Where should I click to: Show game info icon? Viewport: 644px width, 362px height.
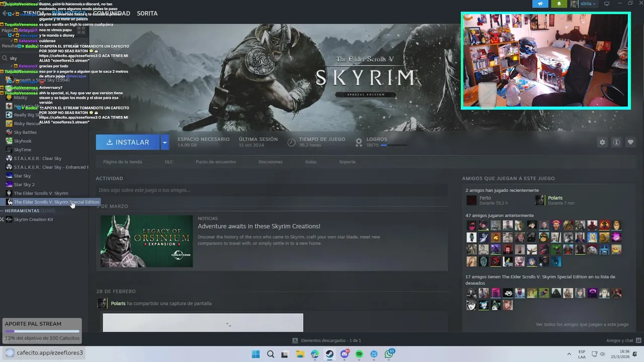tap(616, 142)
